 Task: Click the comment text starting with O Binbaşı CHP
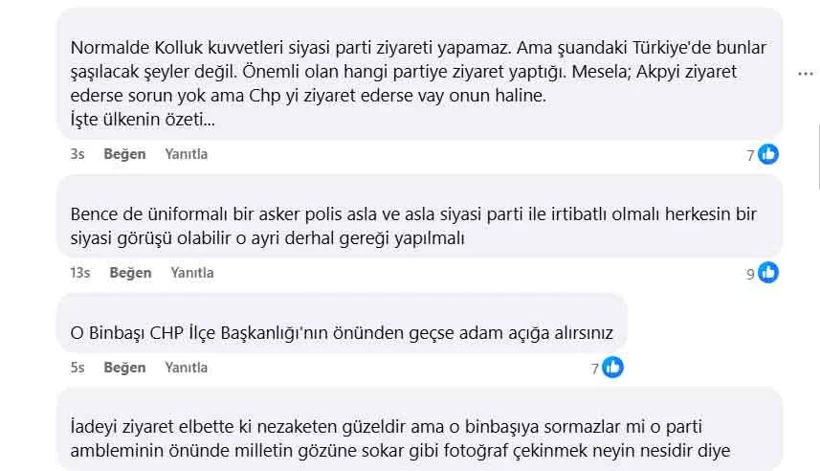pos(341,332)
